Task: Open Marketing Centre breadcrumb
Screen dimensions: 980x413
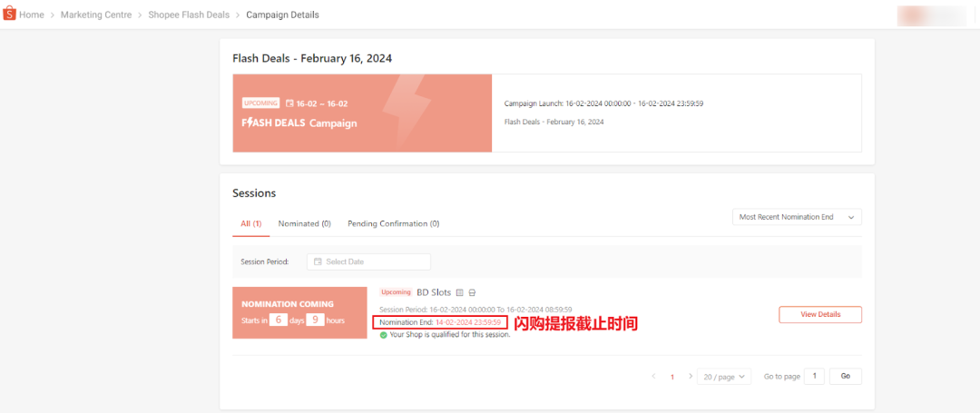Action: click(96, 15)
